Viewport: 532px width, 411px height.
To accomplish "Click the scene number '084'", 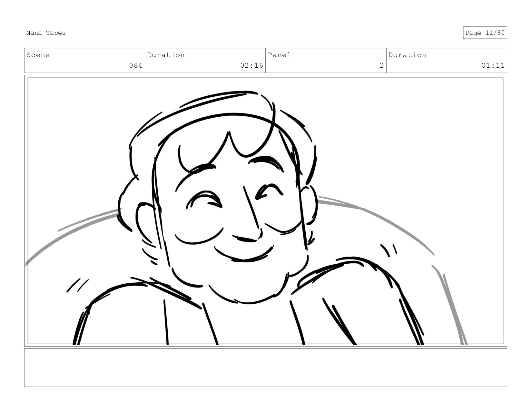I will [135, 65].
